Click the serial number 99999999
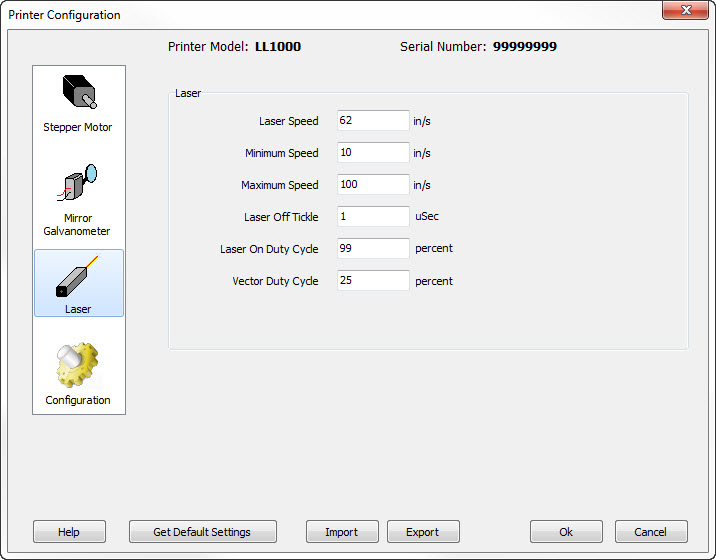Screen dimensions: 716x560 click(x=525, y=47)
